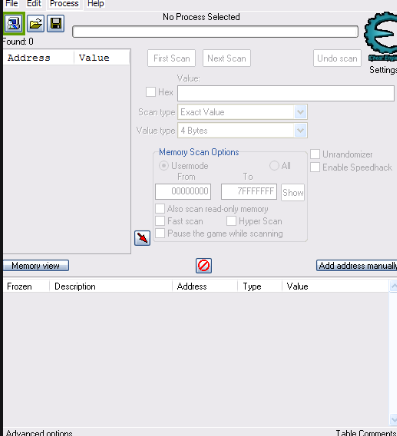Enable Speedhack checkbox

315,167
